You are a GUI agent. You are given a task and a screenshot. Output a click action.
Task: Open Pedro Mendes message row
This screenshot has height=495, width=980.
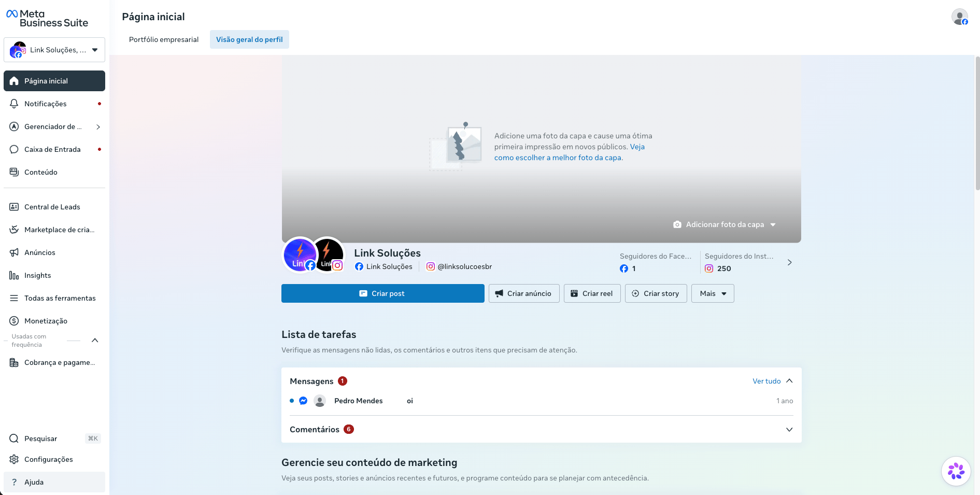pos(542,401)
